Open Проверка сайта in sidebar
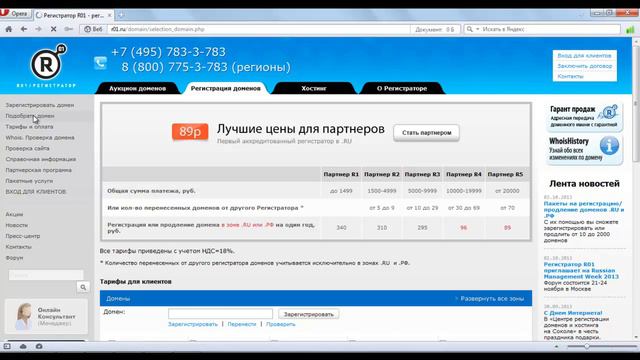The image size is (640, 360). tap(27, 149)
